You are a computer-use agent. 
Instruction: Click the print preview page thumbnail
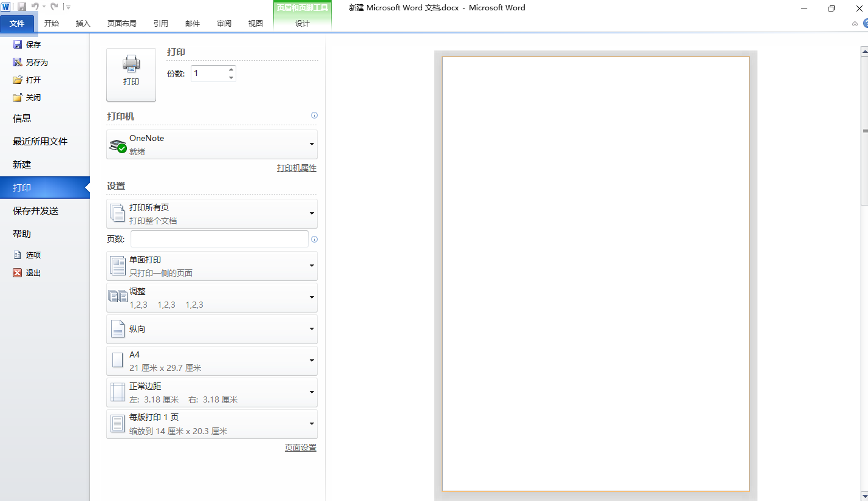tap(596, 274)
